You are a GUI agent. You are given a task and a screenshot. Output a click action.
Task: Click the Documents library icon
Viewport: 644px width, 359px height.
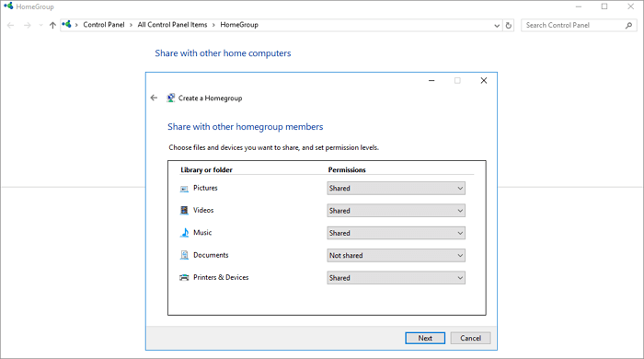click(184, 255)
